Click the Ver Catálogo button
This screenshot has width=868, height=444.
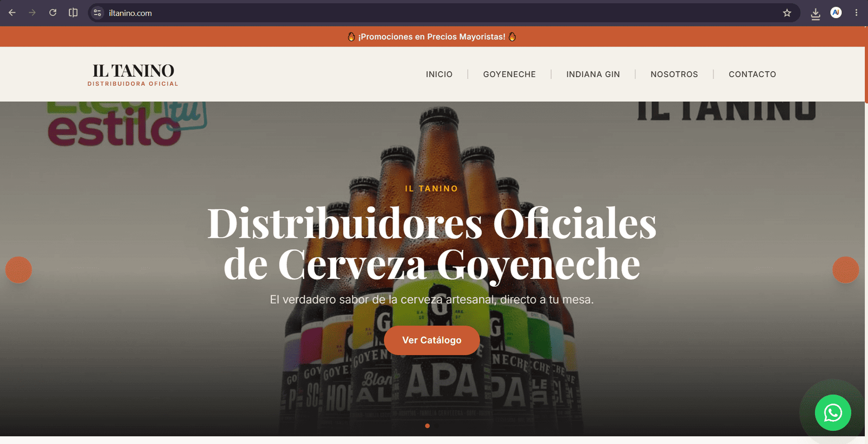[432, 340]
